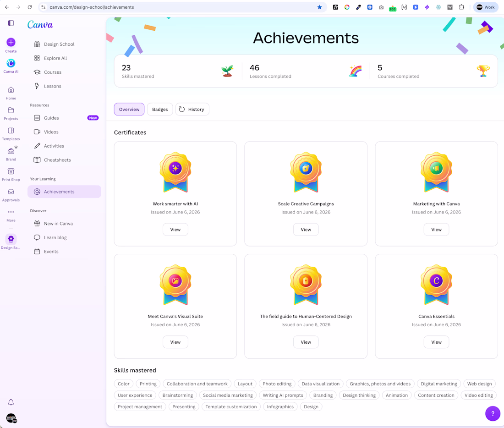Click the Data visualization skill chip
Viewport: 504px width, 428px height.
pyautogui.click(x=320, y=384)
